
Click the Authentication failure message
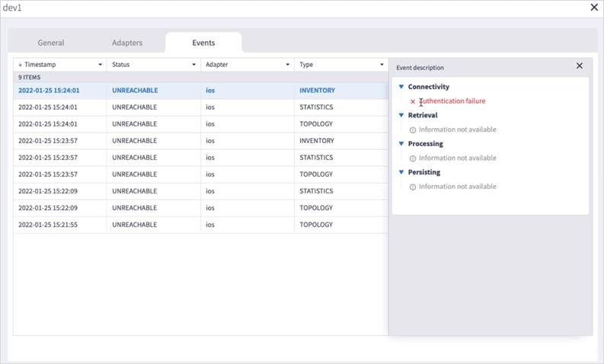[452, 101]
